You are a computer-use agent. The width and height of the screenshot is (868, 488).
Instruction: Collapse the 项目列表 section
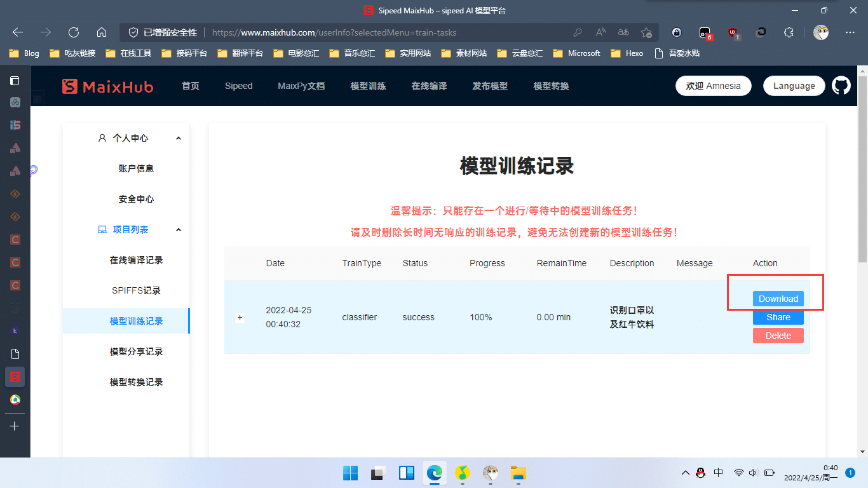pos(179,229)
